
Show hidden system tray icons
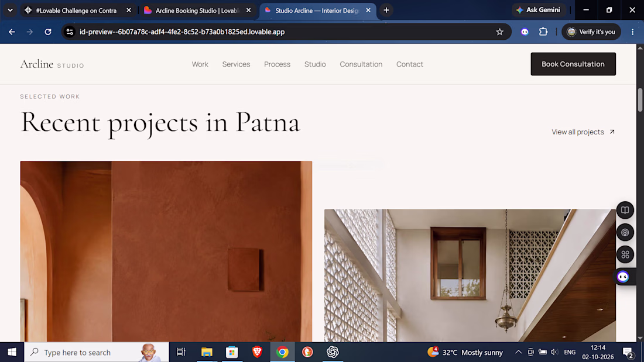click(x=518, y=352)
